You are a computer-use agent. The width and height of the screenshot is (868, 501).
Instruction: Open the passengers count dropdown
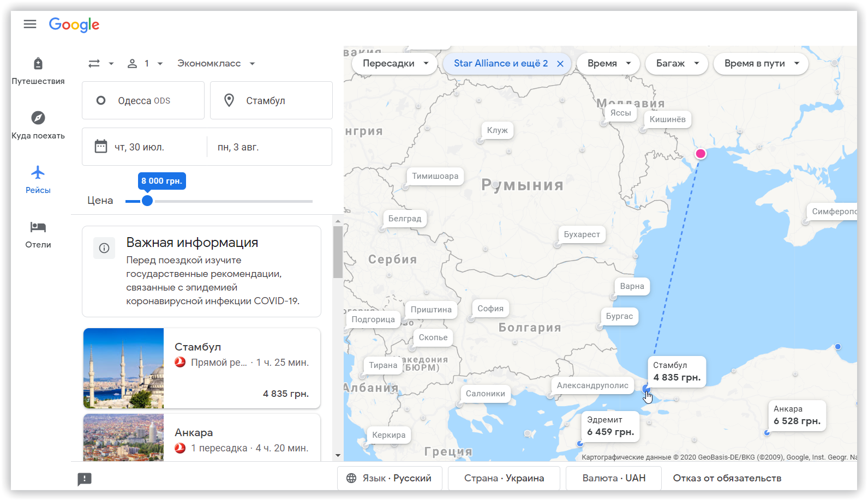pos(145,64)
